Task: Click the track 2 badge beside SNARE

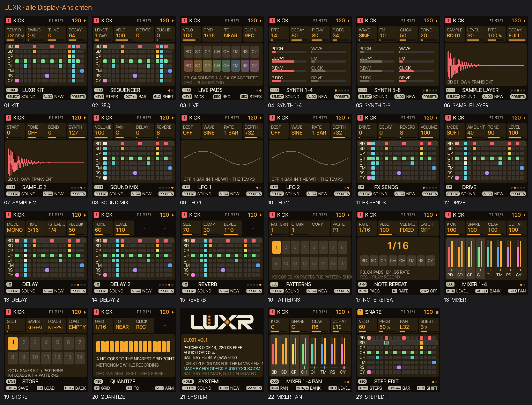Action: tap(360, 312)
